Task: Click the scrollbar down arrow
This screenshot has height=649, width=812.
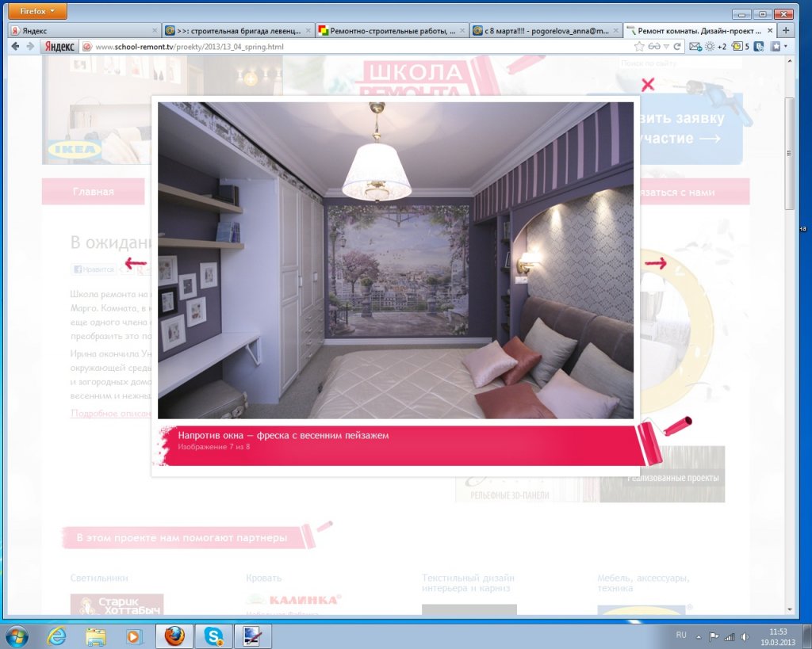Action: pos(790,609)
